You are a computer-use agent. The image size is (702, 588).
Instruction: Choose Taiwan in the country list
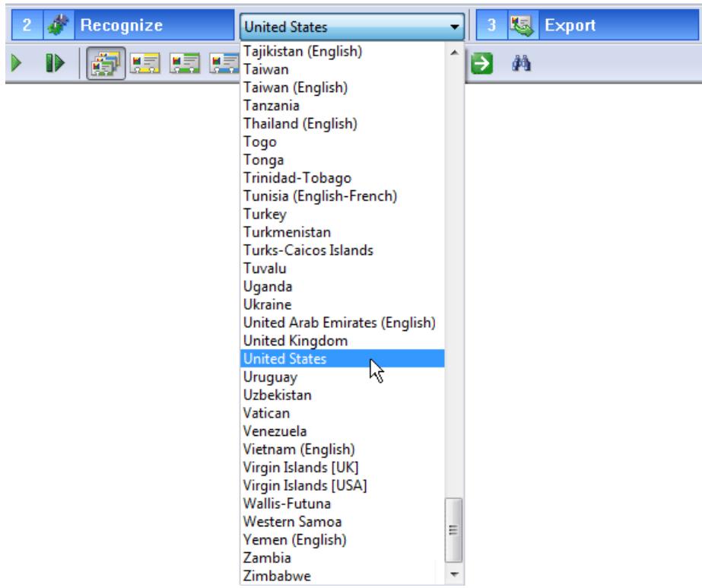tap(342, 69)
